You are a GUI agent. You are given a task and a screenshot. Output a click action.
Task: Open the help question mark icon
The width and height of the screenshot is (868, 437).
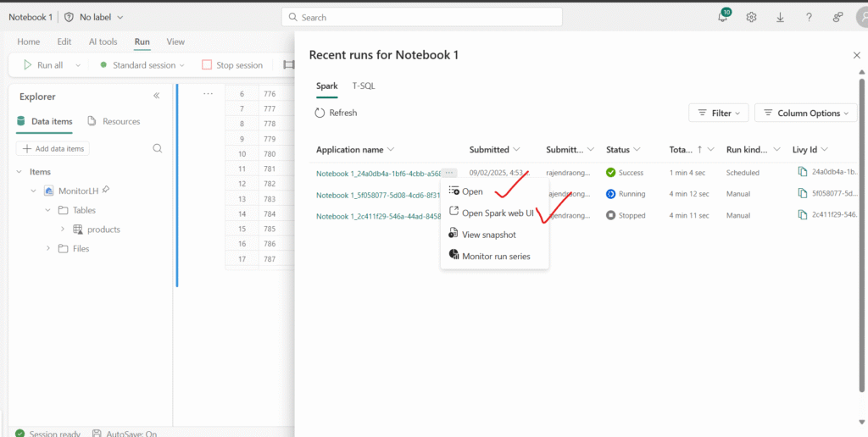(x=809, y=17)
